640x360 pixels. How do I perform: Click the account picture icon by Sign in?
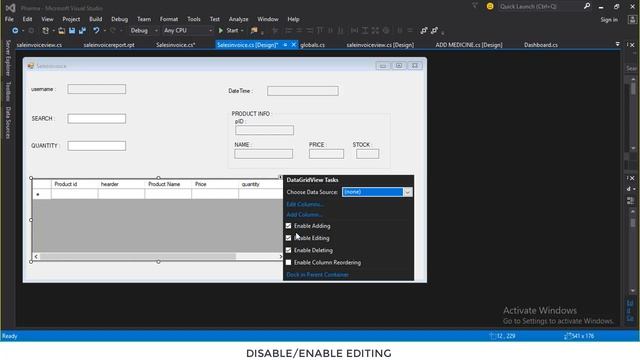click(x=632, y=20)
